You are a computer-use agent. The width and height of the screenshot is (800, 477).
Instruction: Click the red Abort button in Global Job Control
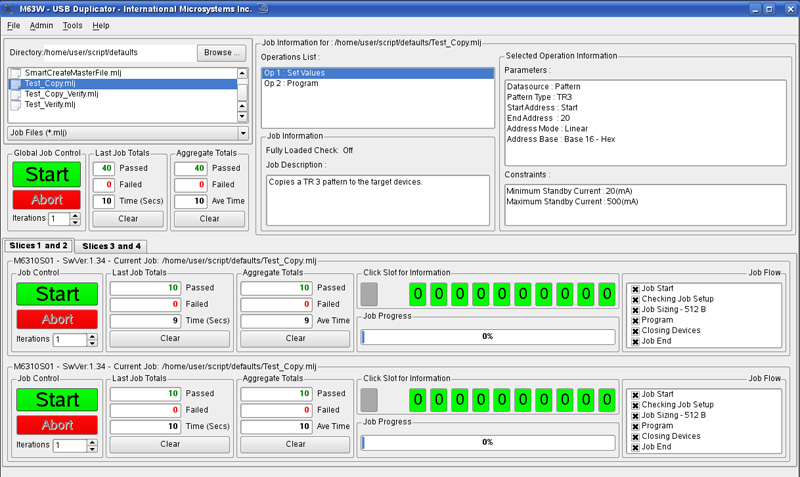(47, 199)
